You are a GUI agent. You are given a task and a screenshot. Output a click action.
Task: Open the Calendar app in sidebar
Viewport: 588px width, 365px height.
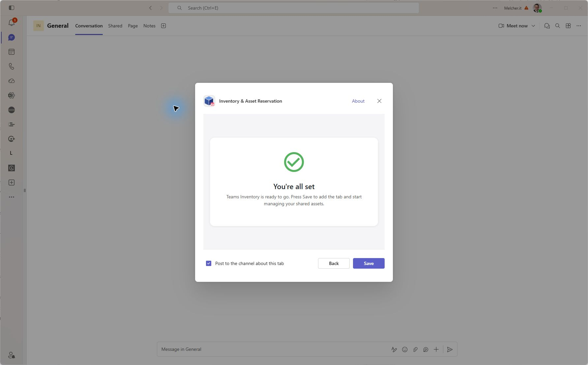click(12, 52)
